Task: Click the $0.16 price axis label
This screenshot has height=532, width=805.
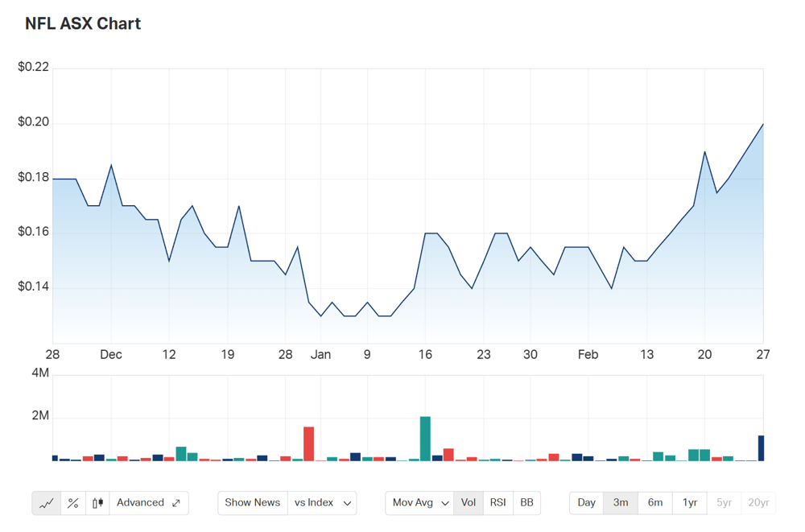Action: click(x=33, y=232)
